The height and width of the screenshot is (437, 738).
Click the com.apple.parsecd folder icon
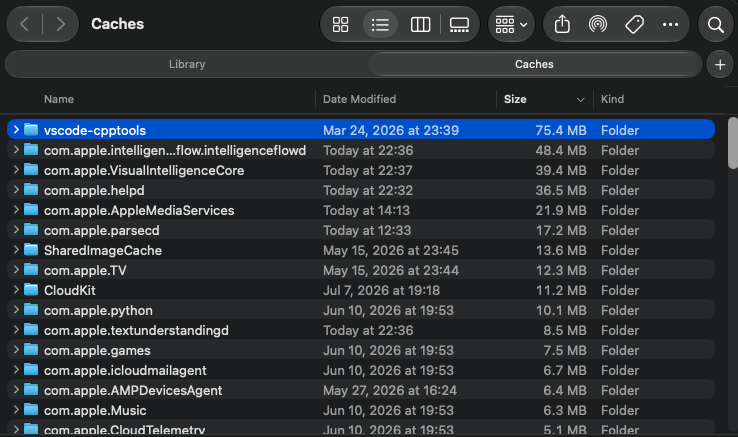[31, 230]
